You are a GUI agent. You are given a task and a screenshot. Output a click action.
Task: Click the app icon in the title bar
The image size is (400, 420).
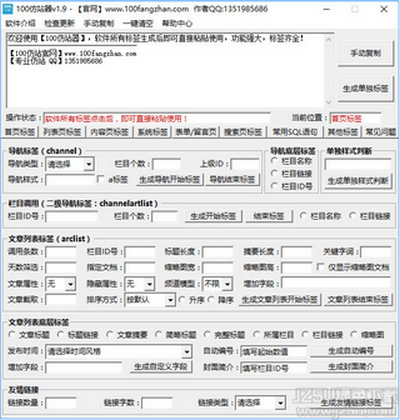point(8,9)
